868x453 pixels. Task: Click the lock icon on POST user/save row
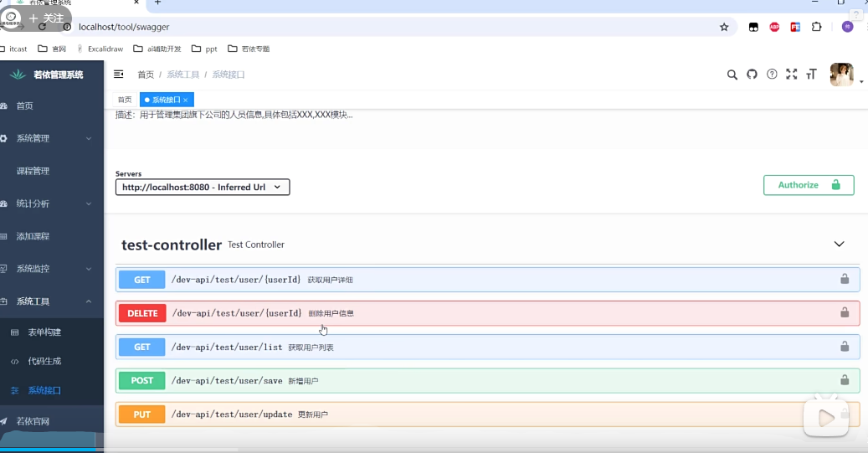click(845, 380)
